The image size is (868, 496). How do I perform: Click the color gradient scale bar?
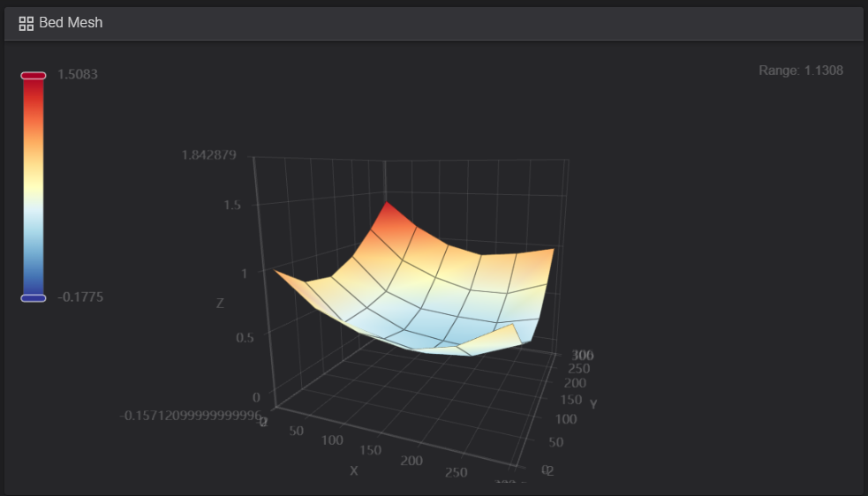(x=34, y=186)
